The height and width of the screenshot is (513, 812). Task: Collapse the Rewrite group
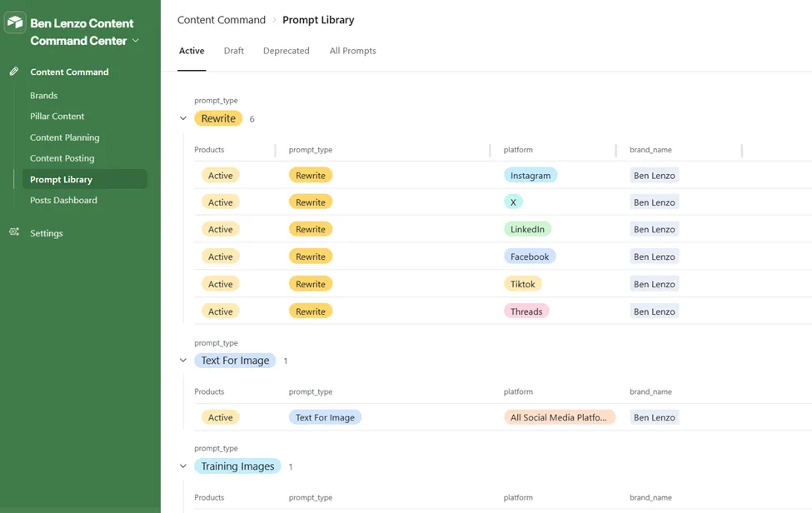(182, 118)
